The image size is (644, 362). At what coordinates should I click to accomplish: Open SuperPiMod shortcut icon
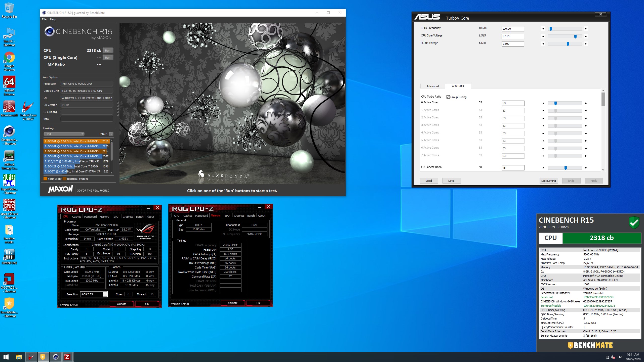tap(9, 184)
